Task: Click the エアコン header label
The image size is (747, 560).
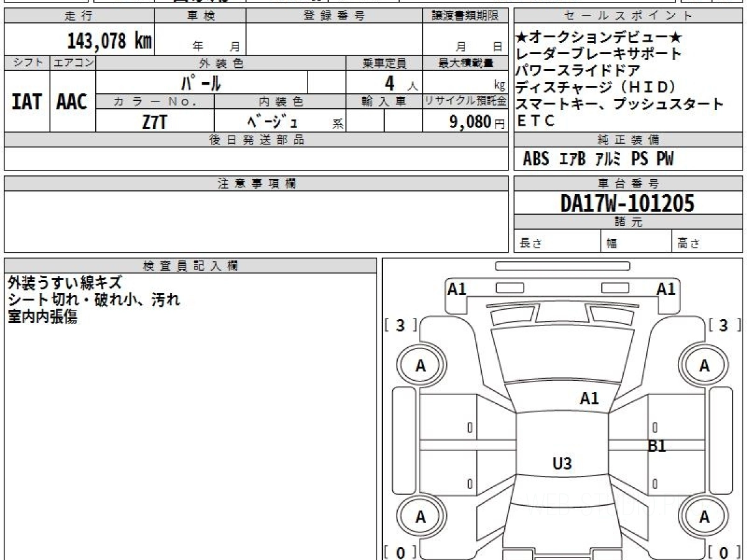Action: (73, 63)
